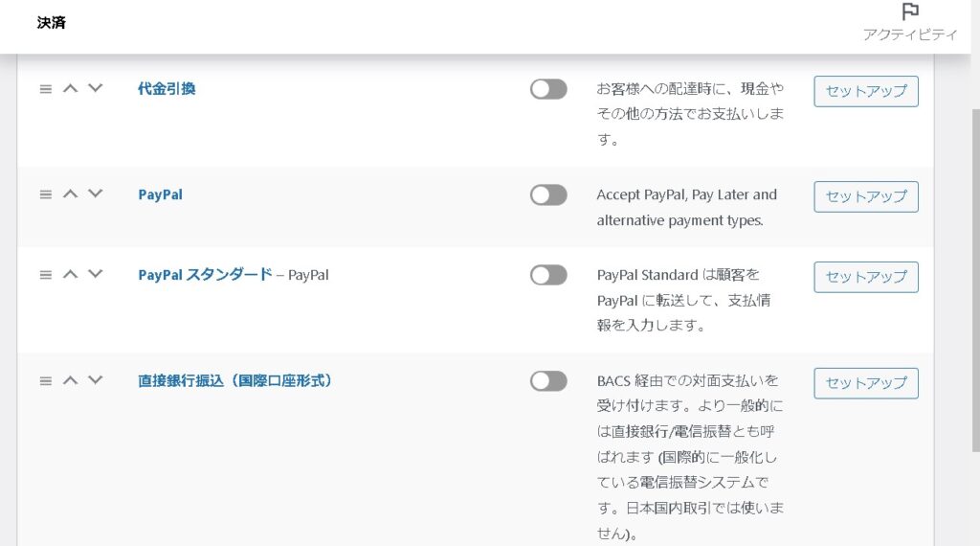The height and width of the screenshot is (546, 980).
Task: Move PayPal スタンダード up with arrow
Action: click(70, 274)
